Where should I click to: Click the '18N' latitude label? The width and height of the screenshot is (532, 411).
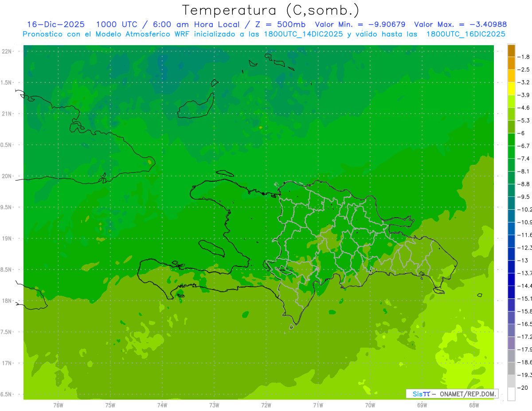(x=7, y=301)
